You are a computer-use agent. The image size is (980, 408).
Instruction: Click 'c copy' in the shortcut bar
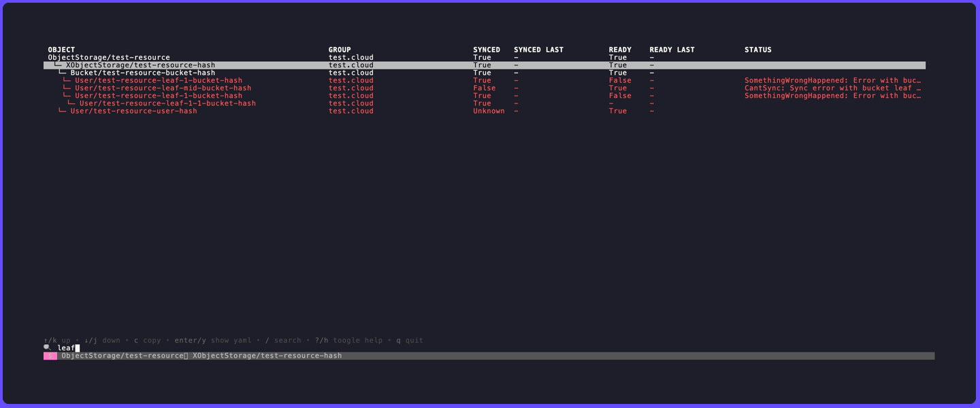point(148,340)
